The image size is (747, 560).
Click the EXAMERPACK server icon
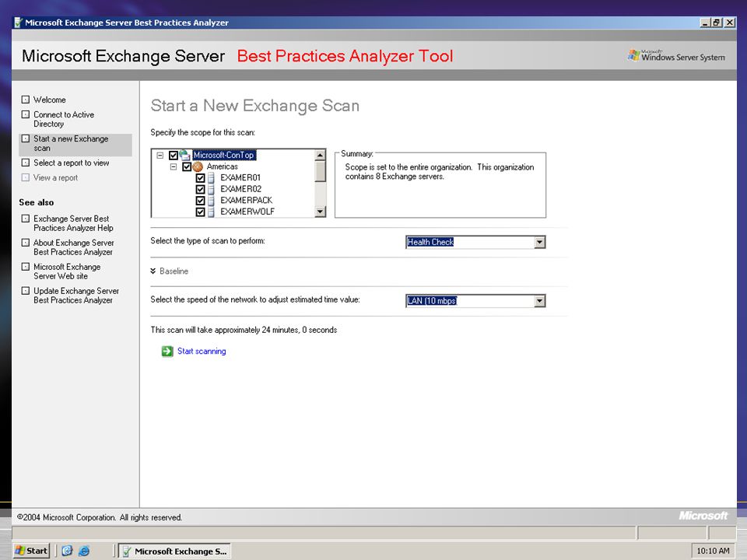coord(211,201)
